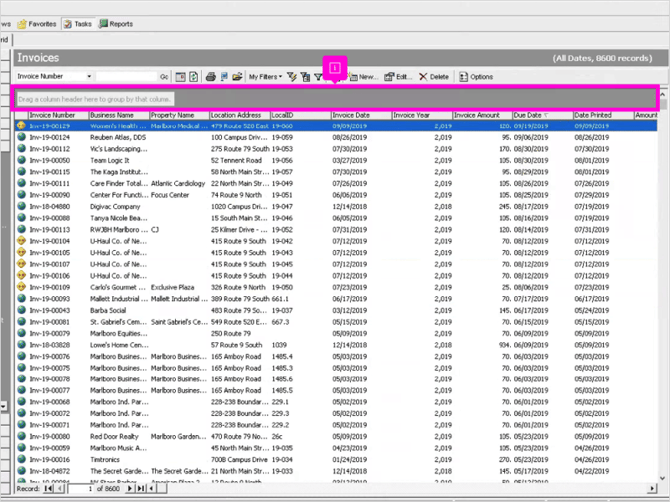
Task: Select Timtronics business name cell
Action: tap(105, 459)
